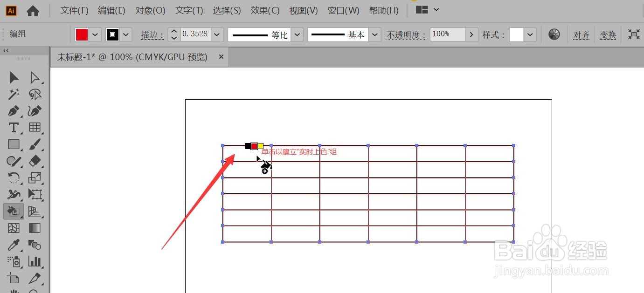Select the Live Paint Bucket tool

tap(14, 211)
